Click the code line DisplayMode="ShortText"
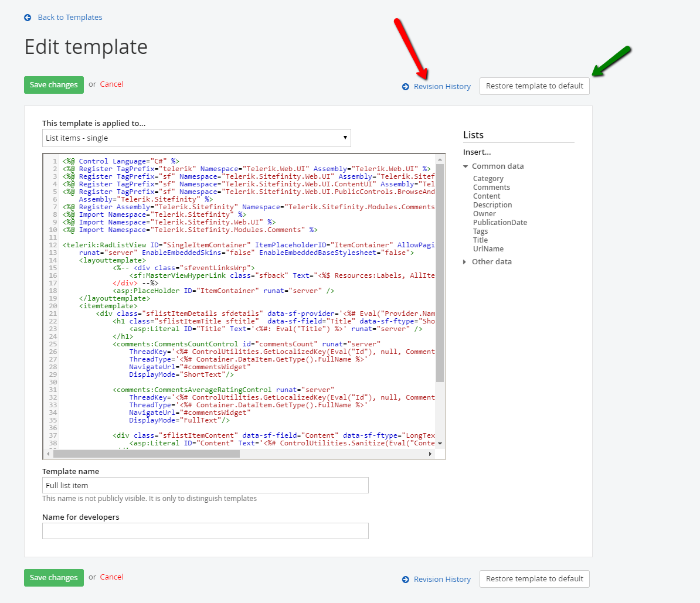 coord(181,374)
